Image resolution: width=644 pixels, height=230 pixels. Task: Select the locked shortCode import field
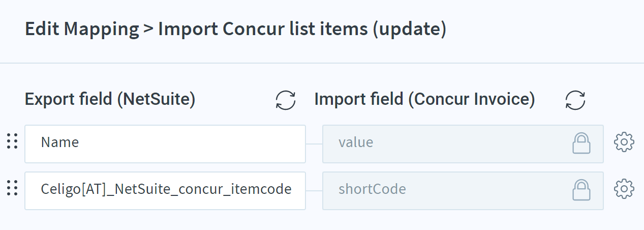(x=463, y=191)
